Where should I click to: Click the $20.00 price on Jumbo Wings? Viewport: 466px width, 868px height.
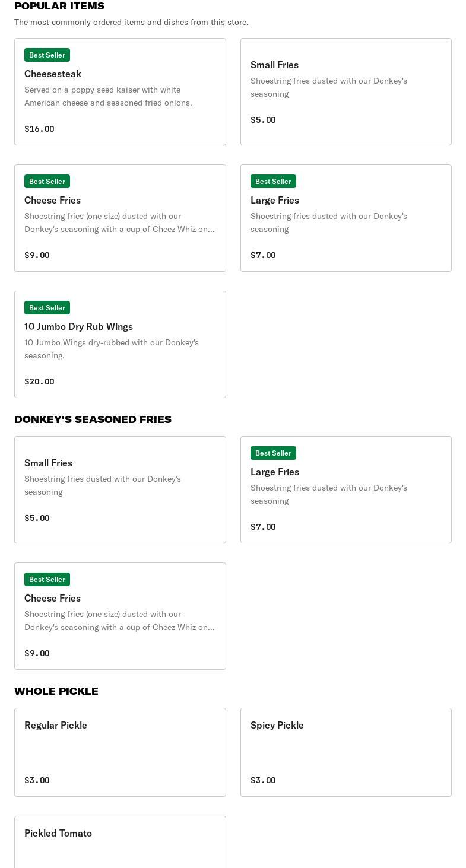39,381
